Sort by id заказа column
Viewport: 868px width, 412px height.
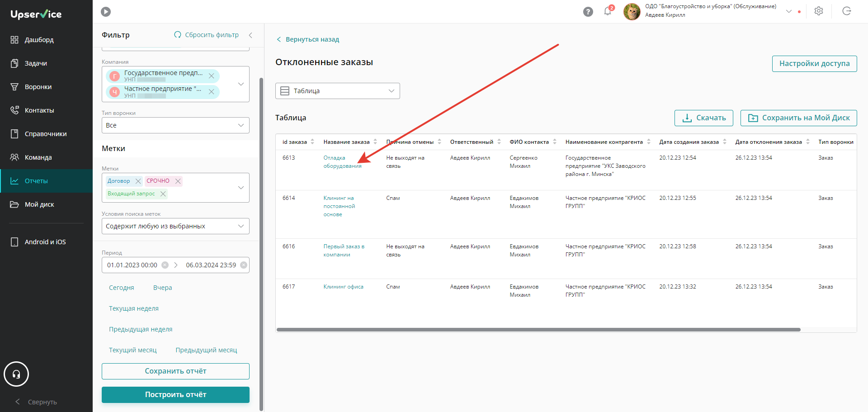[x=312, y=142]
